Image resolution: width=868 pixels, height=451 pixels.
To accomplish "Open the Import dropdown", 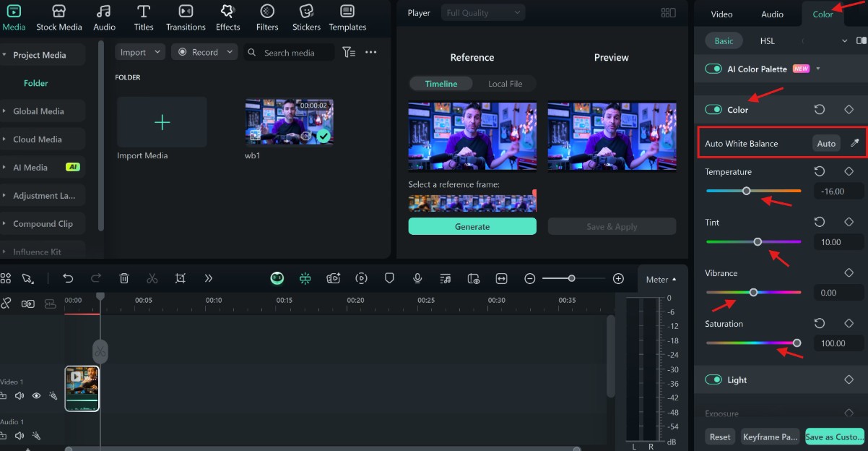I will [140, 52].
